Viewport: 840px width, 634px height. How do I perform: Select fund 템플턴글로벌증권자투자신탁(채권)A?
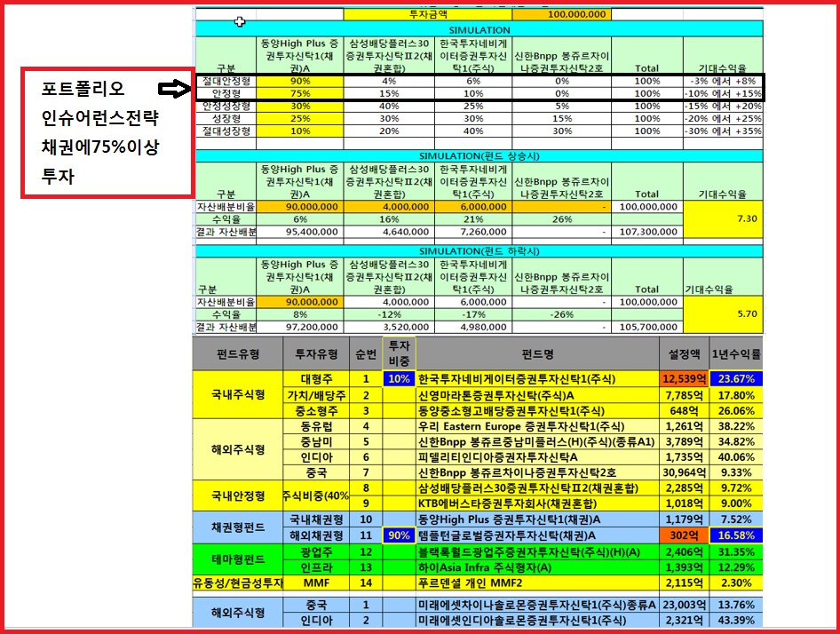click(x=537, y=535)
